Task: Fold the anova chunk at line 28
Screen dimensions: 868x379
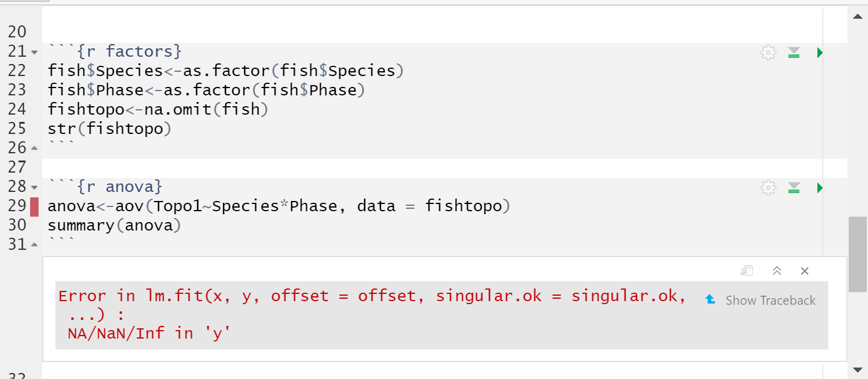Action: 34,188
